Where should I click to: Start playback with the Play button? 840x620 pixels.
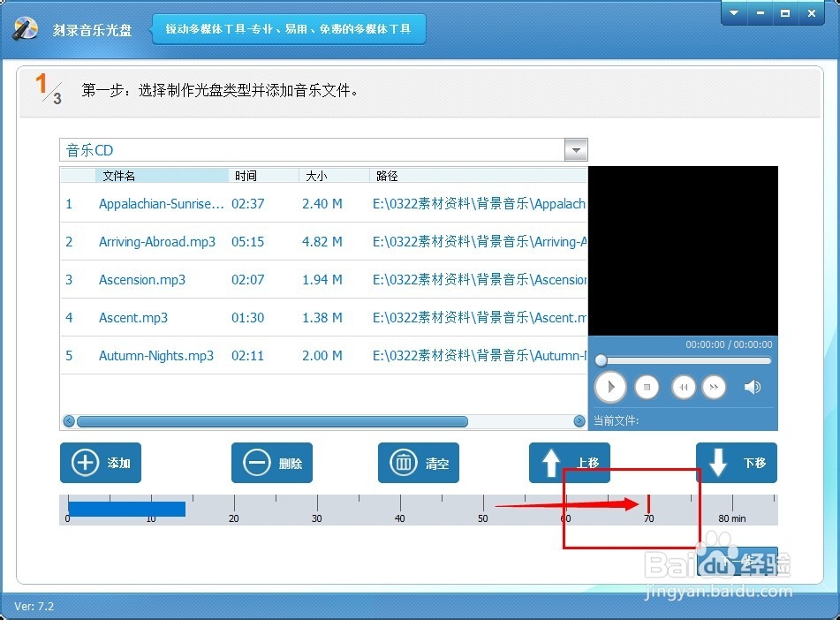[610, 386]
